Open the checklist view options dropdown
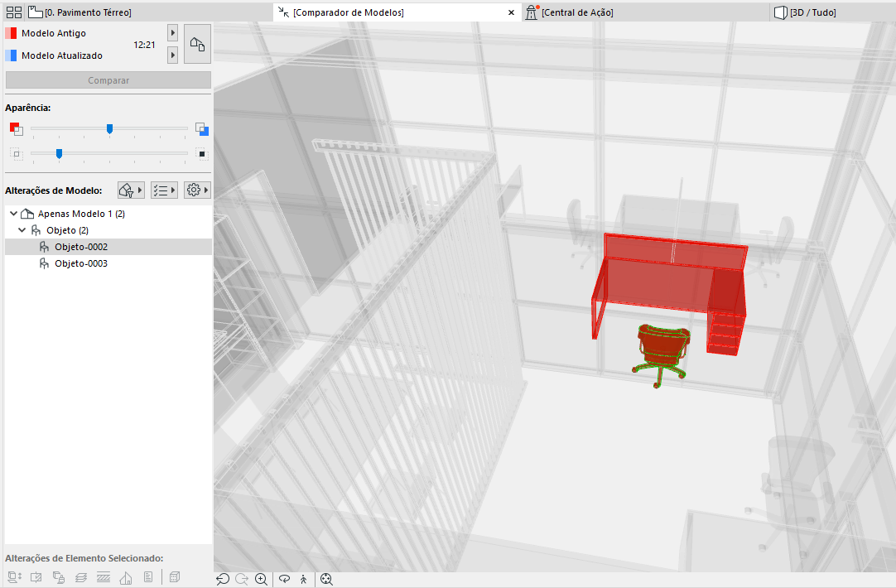This screenshot has width=896, height=588. [164, 190]
